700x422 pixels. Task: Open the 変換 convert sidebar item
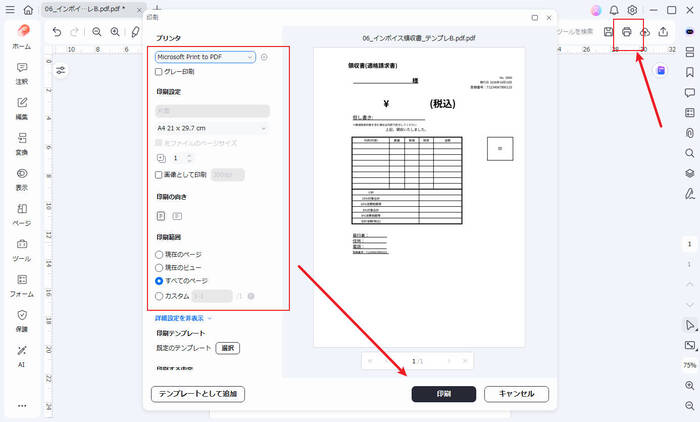[22, 144]
